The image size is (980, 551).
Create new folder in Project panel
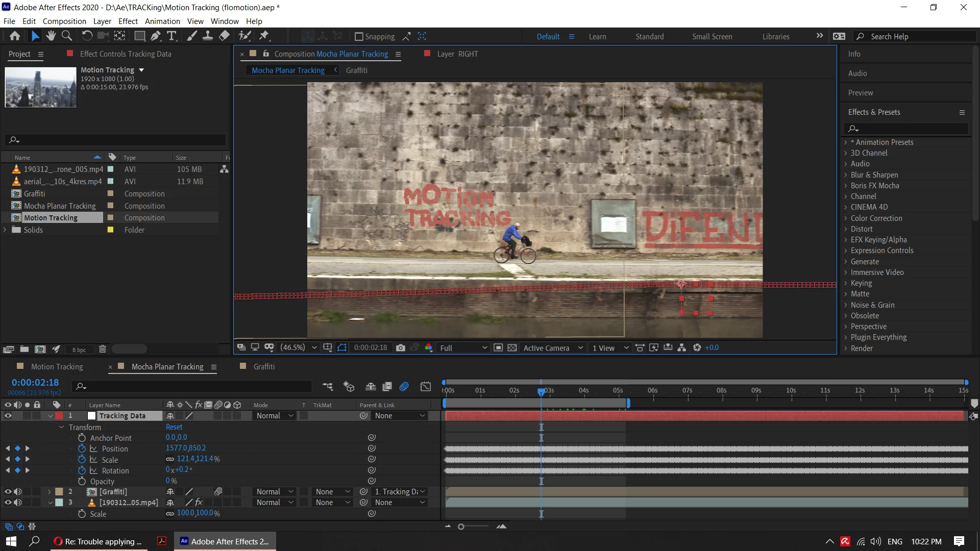pos(24,349)
